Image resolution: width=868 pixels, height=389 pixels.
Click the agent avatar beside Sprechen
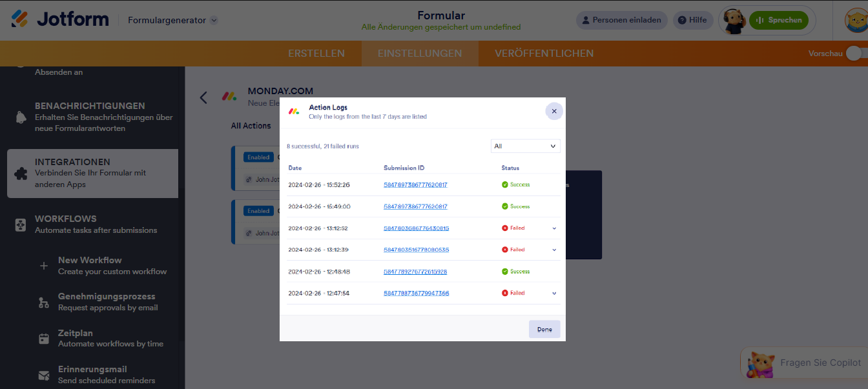tap(733, 20)
